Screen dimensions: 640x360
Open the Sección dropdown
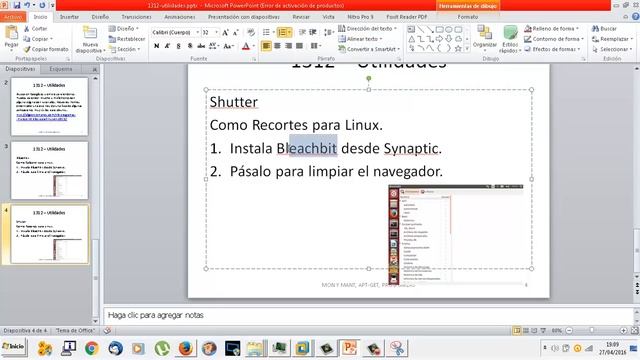pos(124,49)
